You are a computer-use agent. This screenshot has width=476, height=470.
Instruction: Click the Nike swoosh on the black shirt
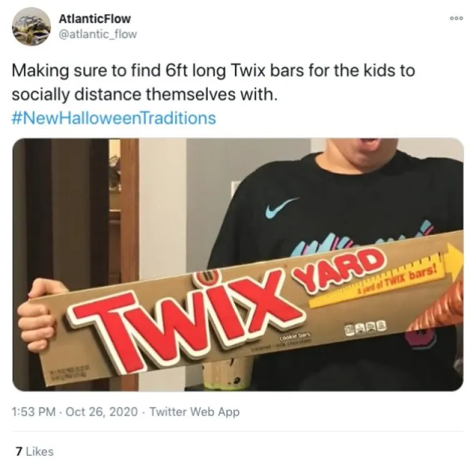(x=281, y=207)
